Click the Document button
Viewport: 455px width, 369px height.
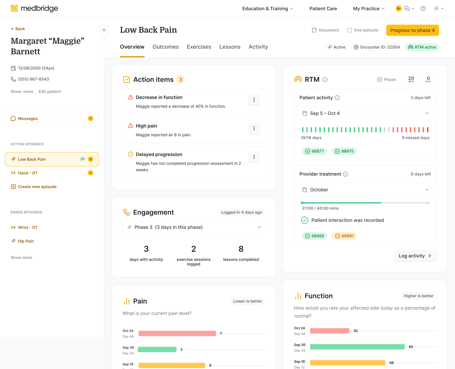pyautogui.click(x=325, y=30)
